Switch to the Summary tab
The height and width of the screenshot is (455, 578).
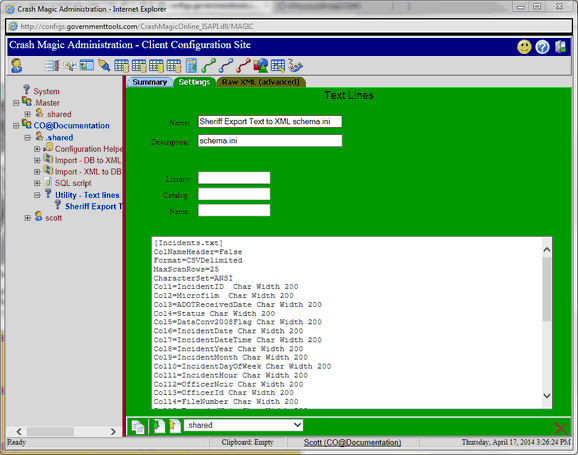pos(150,82)
